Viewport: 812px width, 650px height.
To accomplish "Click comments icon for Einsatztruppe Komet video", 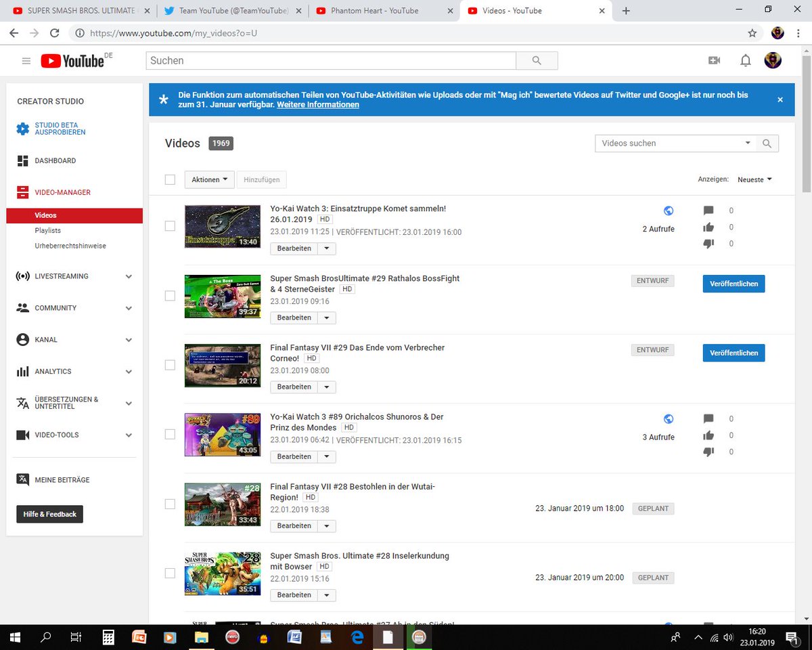I will pyautogui.click(x=708, y=211).
